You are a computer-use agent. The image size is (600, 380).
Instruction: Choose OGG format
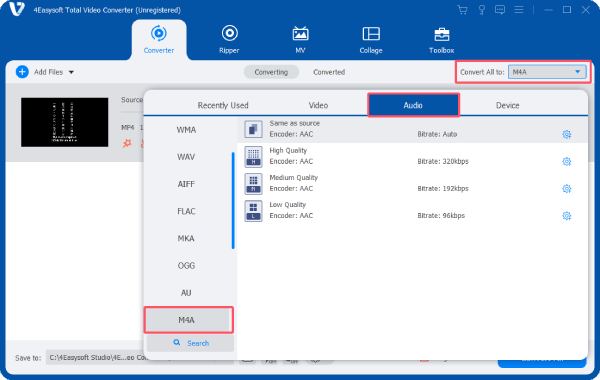coord(186,266)
